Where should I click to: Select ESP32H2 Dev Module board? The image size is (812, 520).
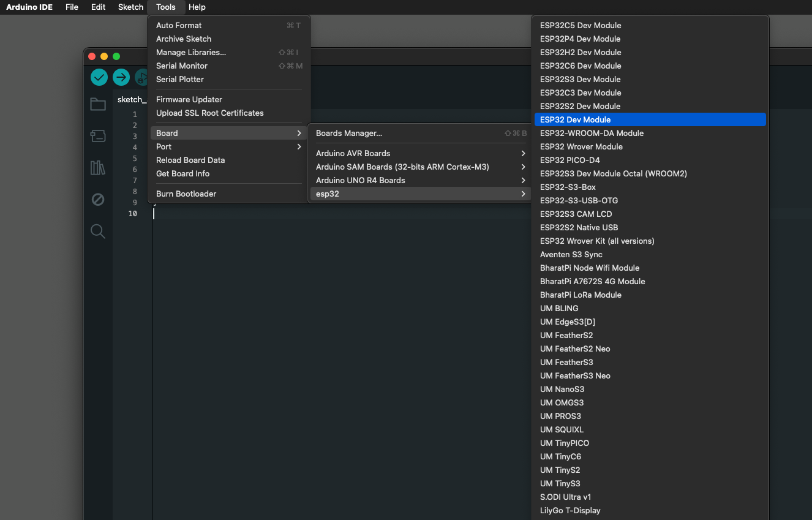(650, 52)
